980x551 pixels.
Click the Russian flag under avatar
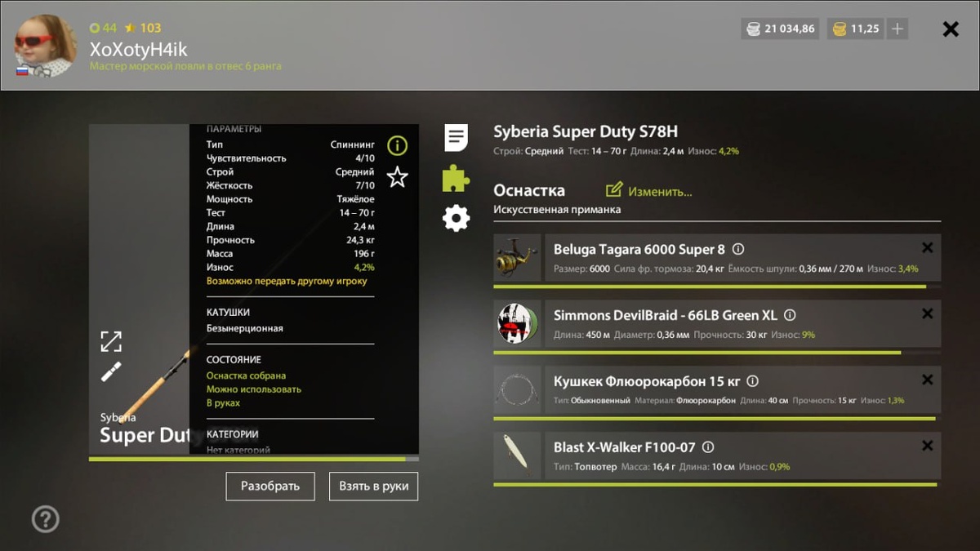pyautogui.click(x=22, y=71)
